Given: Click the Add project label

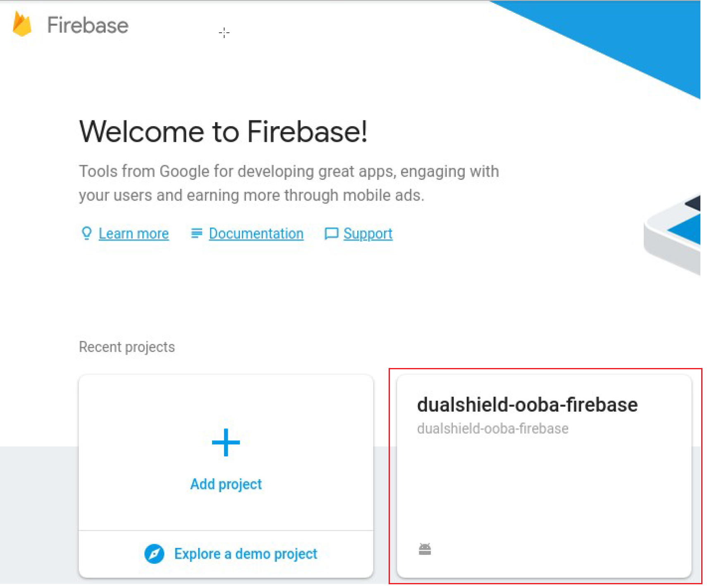Looking at the screenshot, I should point(226,484).
